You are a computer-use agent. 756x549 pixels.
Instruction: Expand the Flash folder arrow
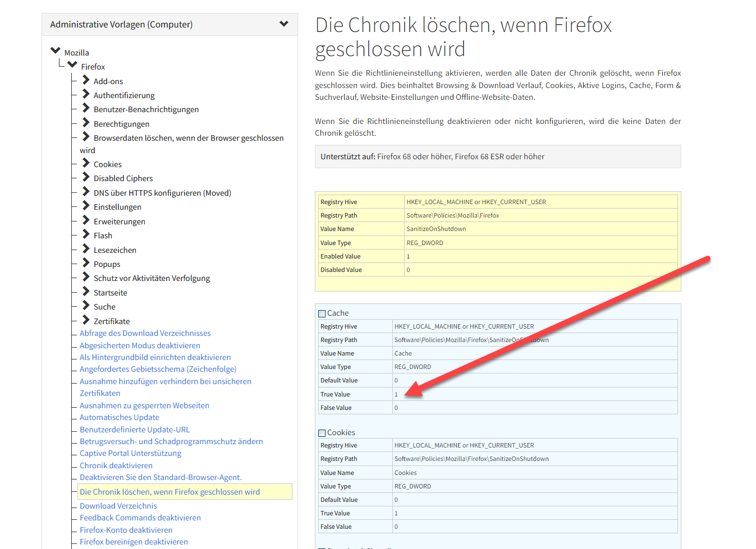(86, 234)
